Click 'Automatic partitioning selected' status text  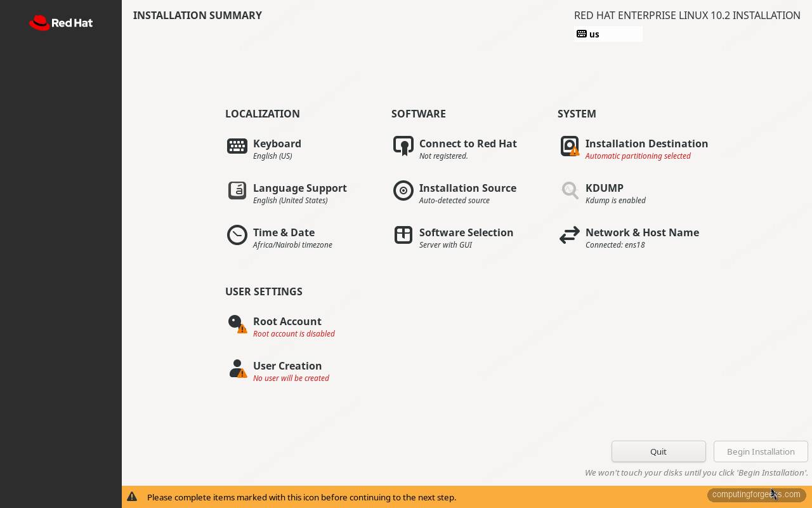(638, 156)
